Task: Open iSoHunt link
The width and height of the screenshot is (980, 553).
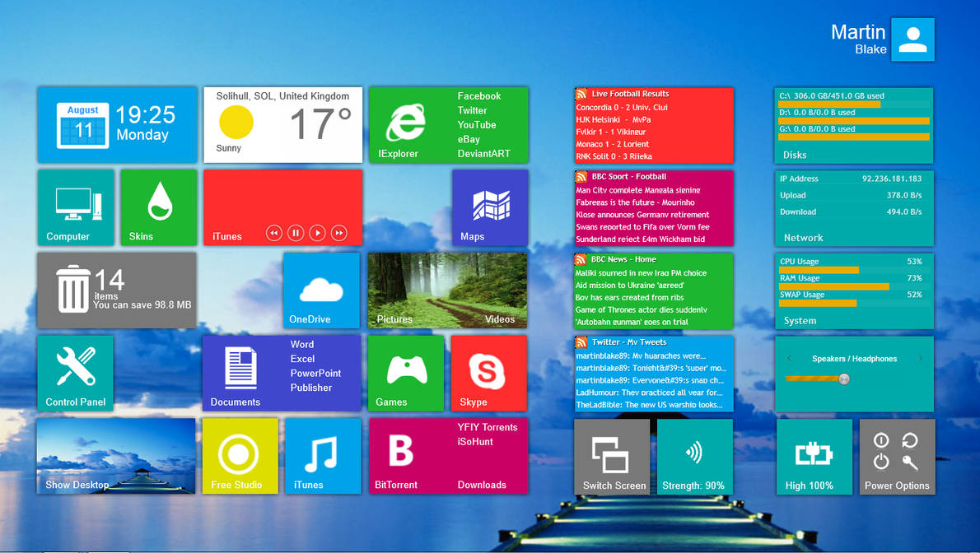Action: tap(475, 442)
